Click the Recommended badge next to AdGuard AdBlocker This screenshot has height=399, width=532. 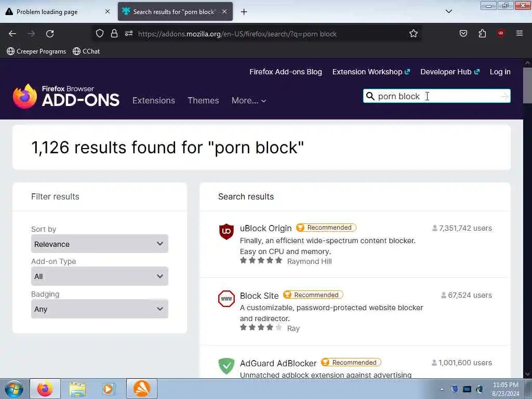click(351, 362)
